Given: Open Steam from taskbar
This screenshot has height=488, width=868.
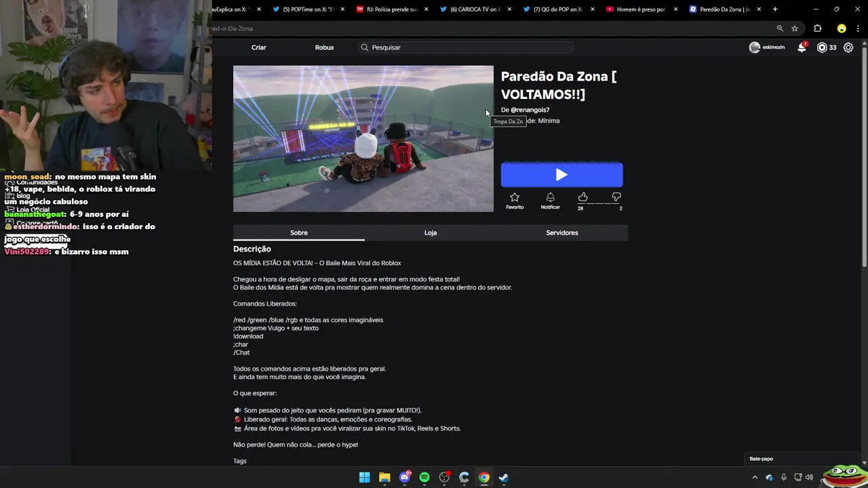Looking at the screenshot, I should click(504, 477).
